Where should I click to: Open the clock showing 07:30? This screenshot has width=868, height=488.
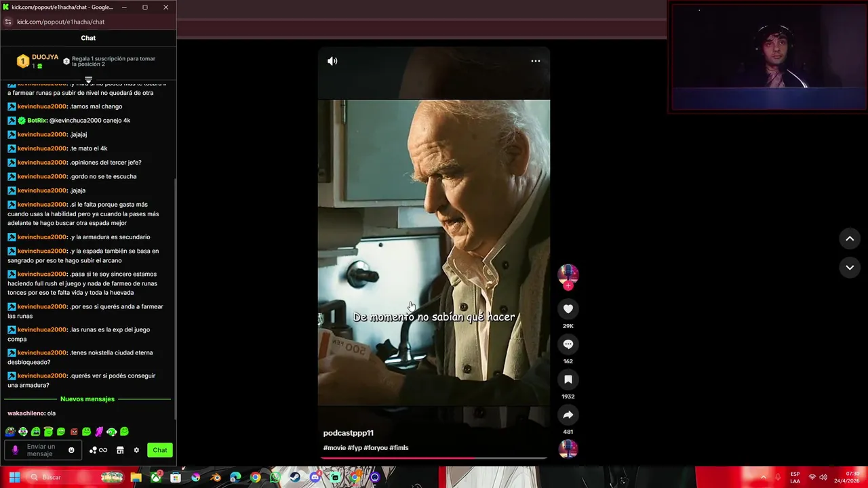point(846,478)
